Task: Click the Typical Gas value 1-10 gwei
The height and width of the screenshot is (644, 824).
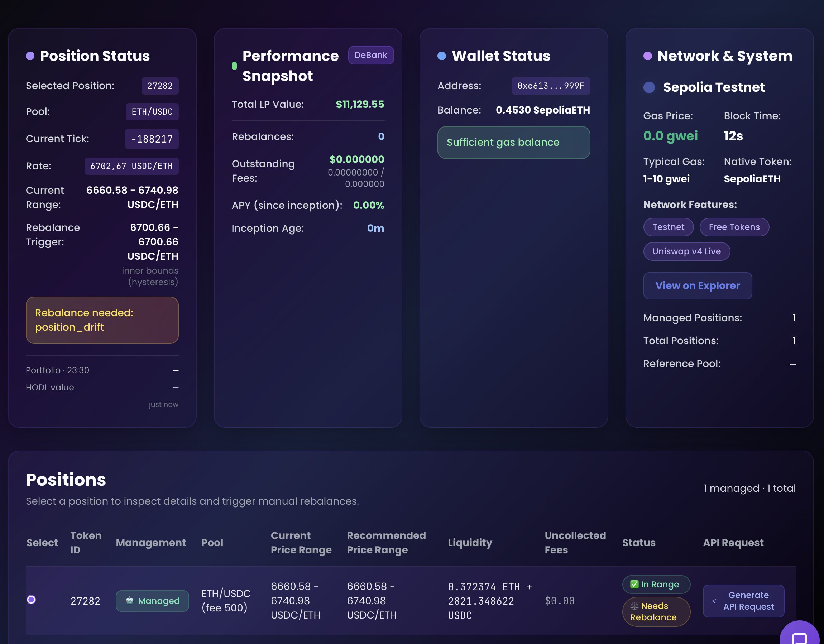Action: 666,179
